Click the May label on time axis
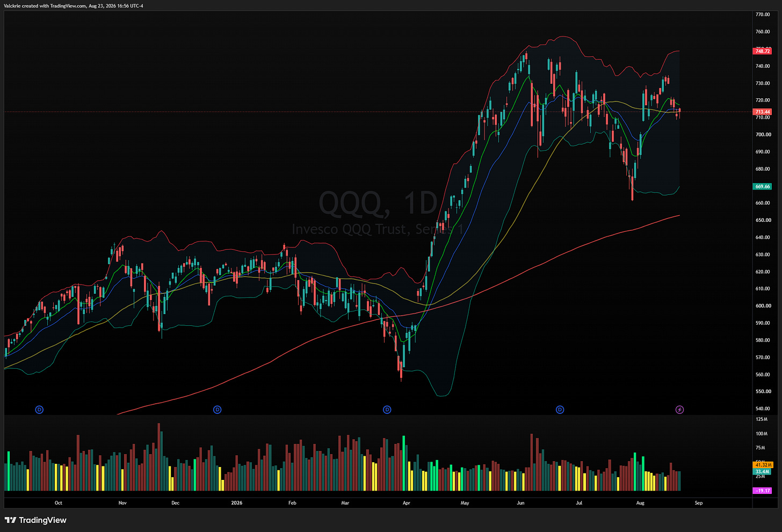Screen dimensions: 782x532 pos(465,503)
